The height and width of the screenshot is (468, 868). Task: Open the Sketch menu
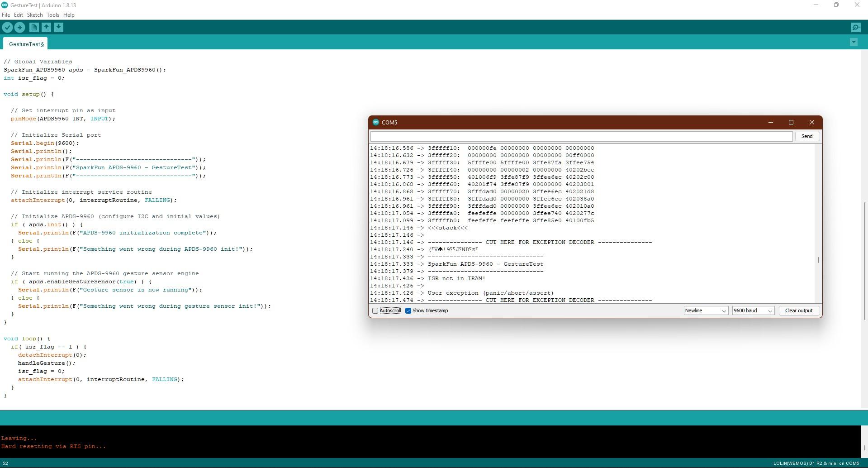pos(35,14)
